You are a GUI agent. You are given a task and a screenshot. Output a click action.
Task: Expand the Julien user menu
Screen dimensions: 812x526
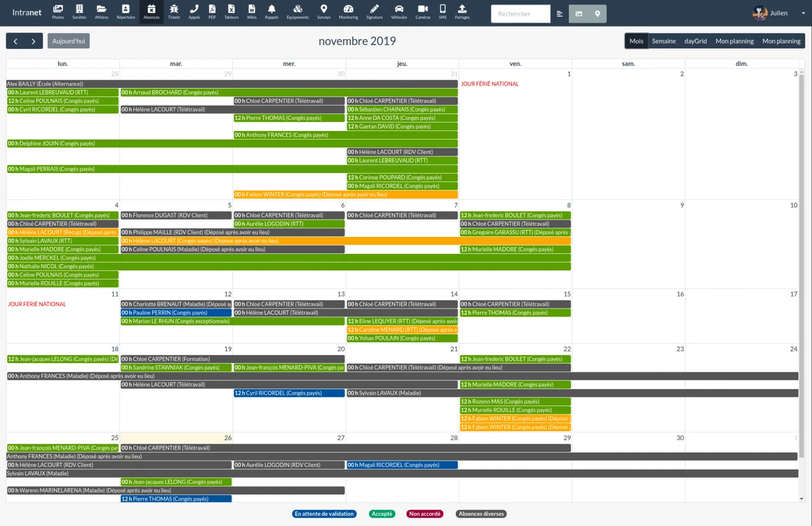pyautogui.click(x=779, y=13)
